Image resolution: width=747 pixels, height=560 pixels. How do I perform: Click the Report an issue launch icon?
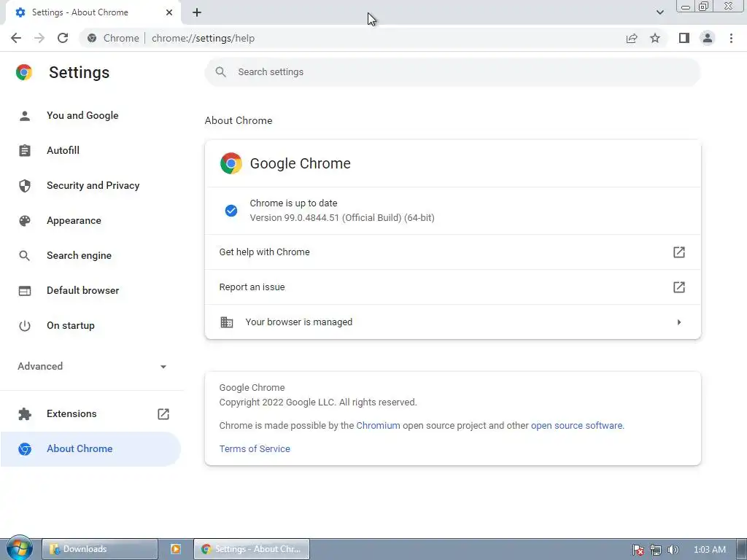679,287
